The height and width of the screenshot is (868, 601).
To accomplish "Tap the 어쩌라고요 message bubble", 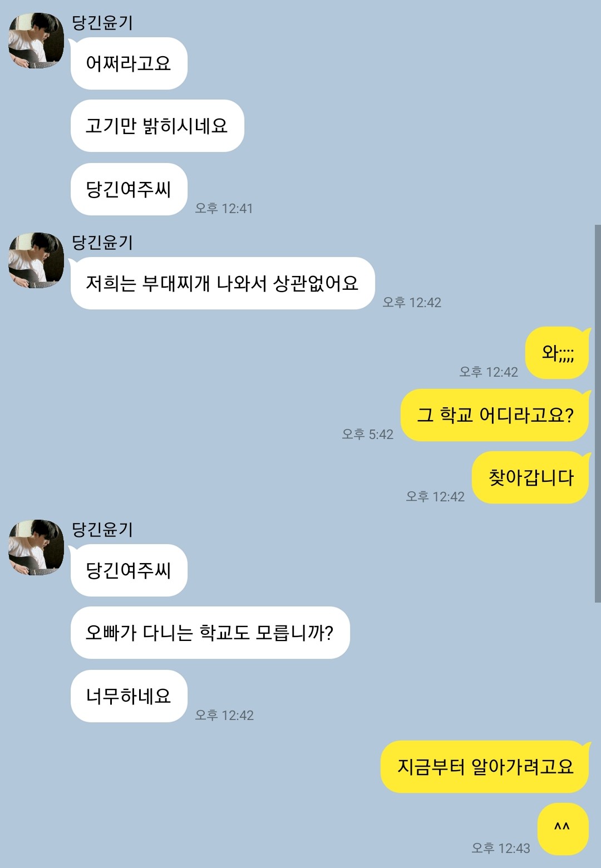I will (x=129, y=63).
